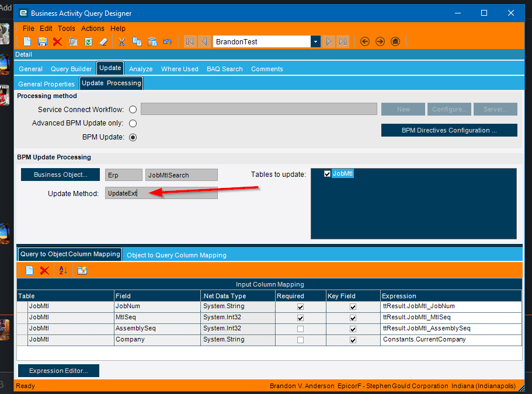Toggle Required checkbox for the MtlSeq row
Screen dimensions: 532x394
300,318
